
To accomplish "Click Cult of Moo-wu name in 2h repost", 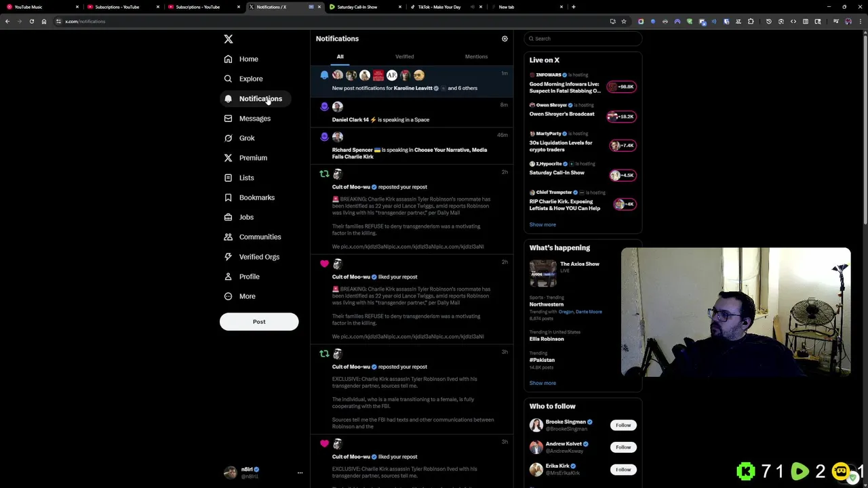I will pos(351,187).
